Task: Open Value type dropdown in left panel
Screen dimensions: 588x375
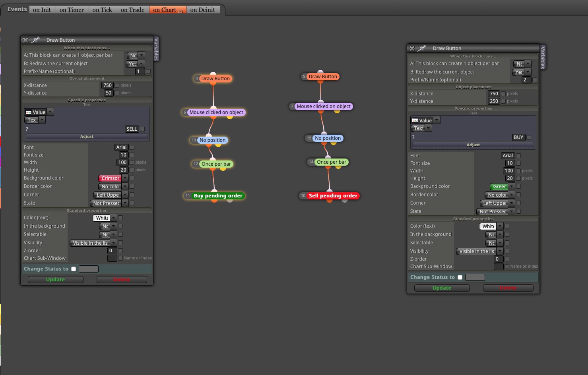Action: [x=39, y=112]
